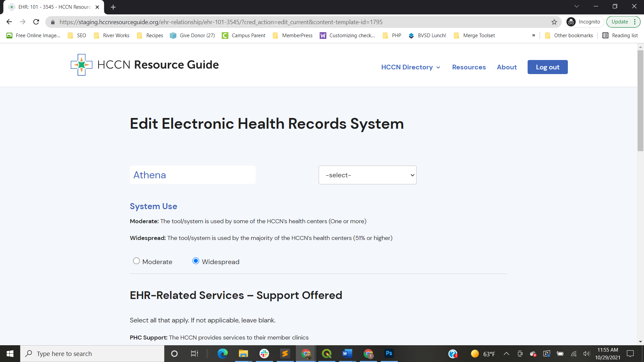Screen dimensions: 644x362
Task: Open the clock showing 11:55 AM
Action: (x=607, y=354)
